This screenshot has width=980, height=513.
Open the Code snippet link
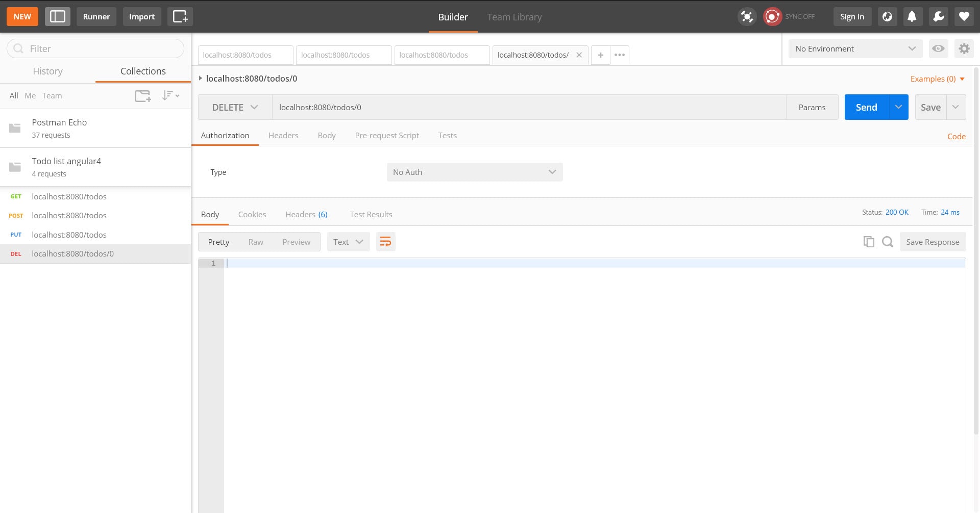coord(956,136)
